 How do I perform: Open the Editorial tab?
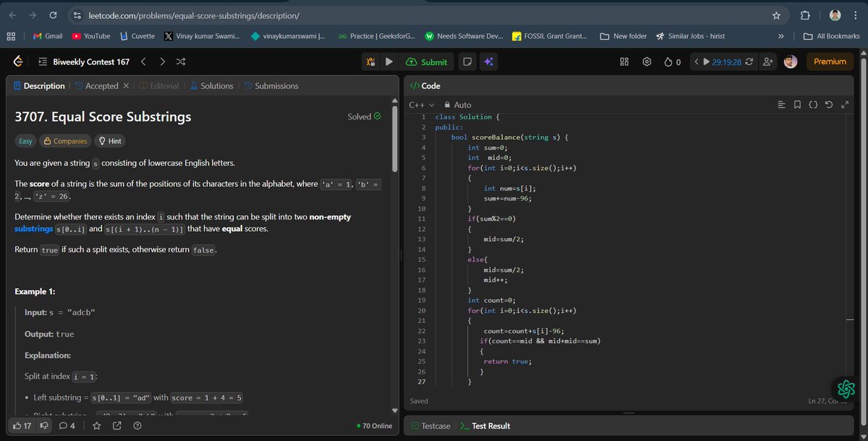[159, 86]
